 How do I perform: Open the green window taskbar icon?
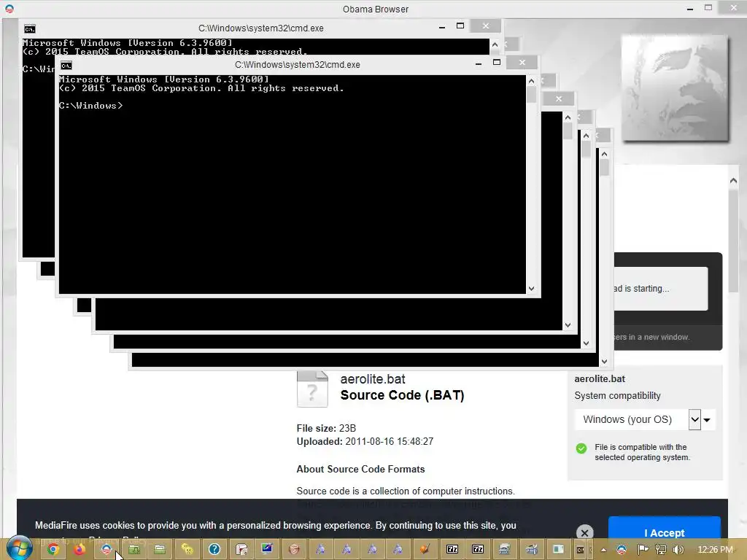pos(558,550)
